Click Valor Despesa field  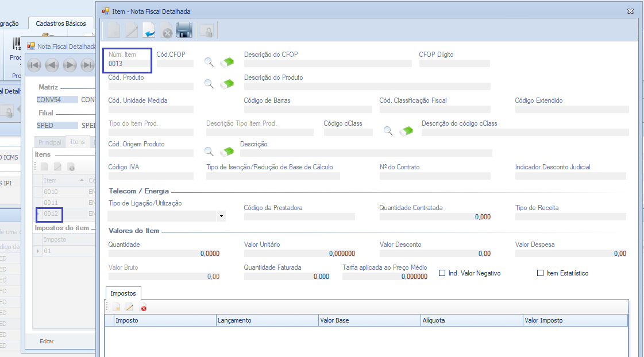571,254
